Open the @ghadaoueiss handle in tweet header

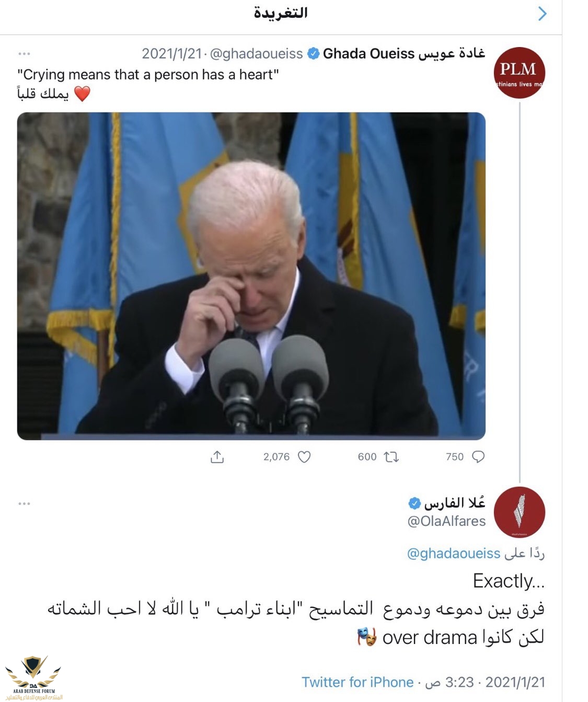coord(256,54)
